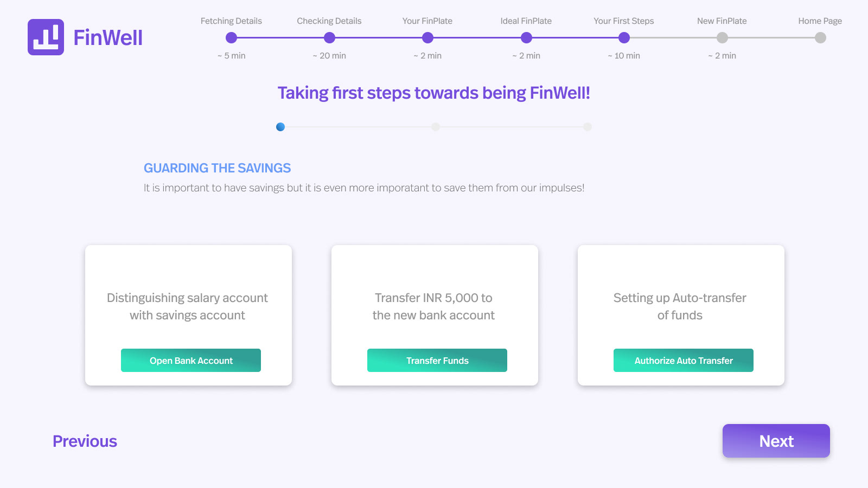This screenshot has height=488, width=868.
Task: Click the active blue sub-step indicator dot
Action: pyautogui.click(x=280, y=127)
